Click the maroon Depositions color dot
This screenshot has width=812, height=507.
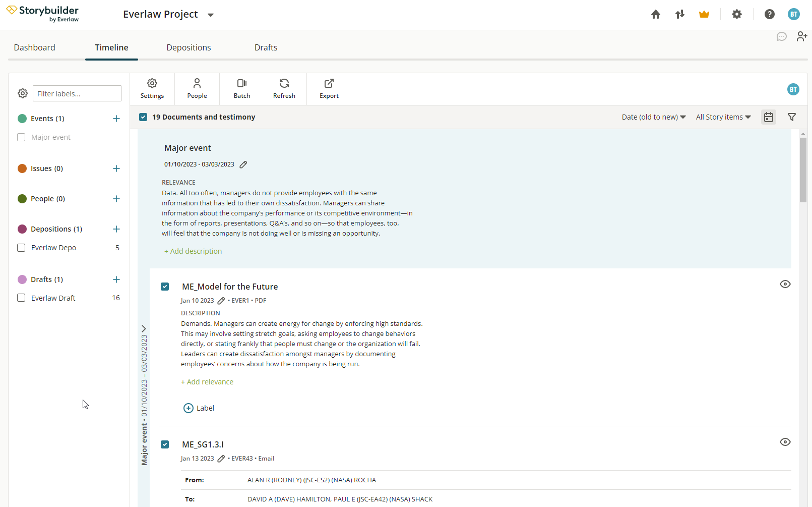tap(22, 229)
